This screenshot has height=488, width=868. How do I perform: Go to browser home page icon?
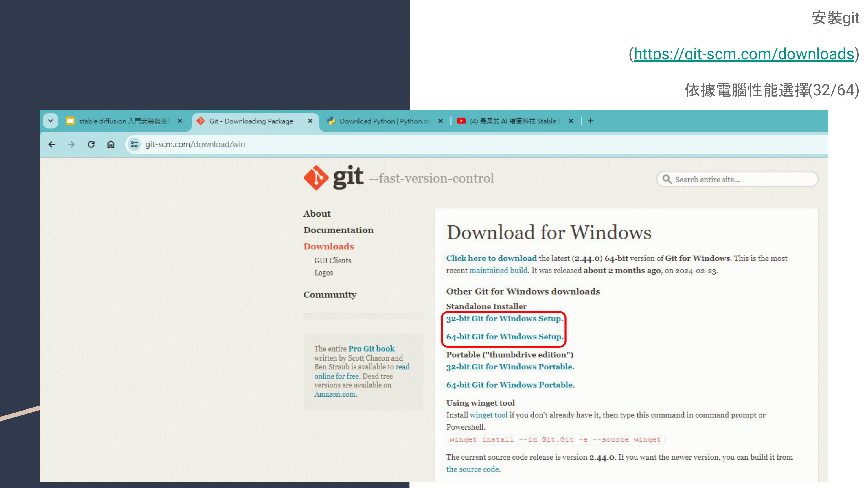[x=111, y=145]
